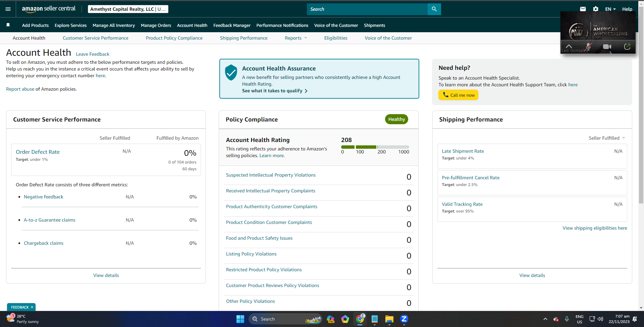The width and height of the screenshot is (644, 327).
Task: Open Shipments in the top menu
Action: click(374, 25)
